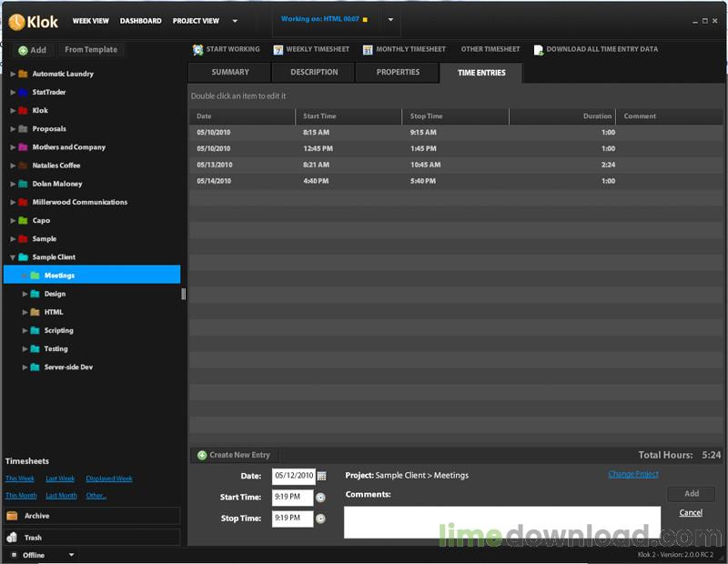Click the Stop Time input field
This screenshot has height=564, width=728.
click(292, 519)
